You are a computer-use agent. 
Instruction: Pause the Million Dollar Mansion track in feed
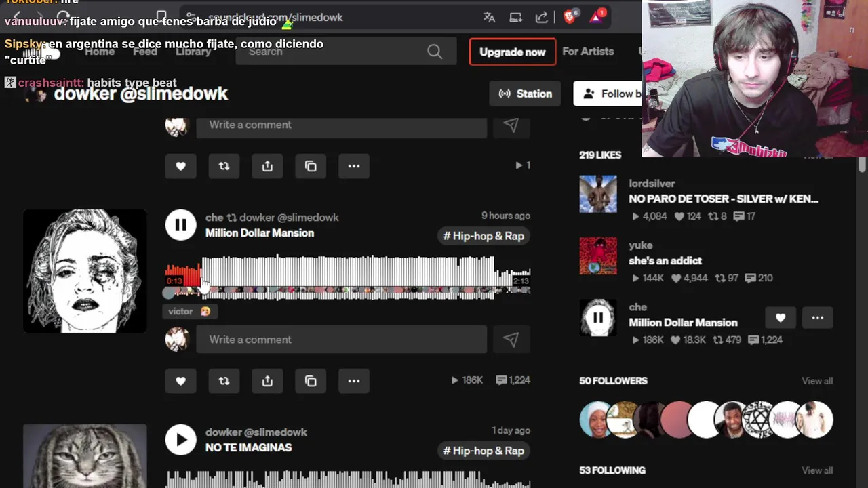click(181, 225)
